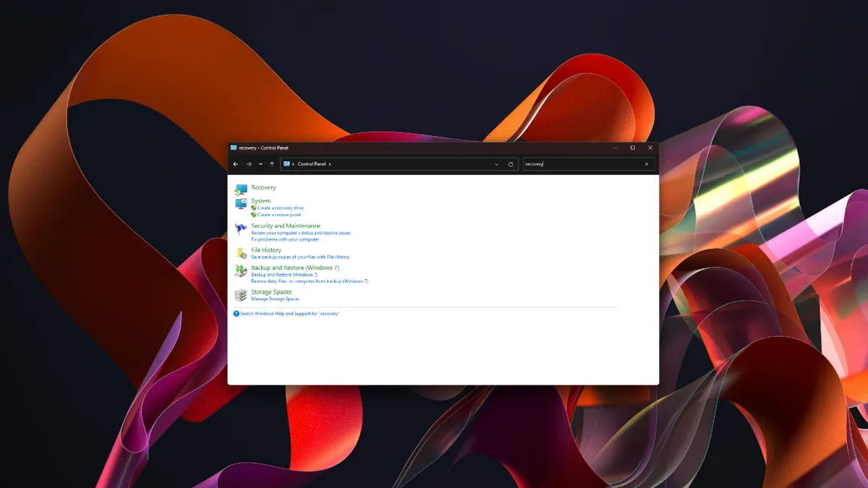Screen dimensions: 868x488
Task: Open the Recovery link
Action: pos(263,188)
